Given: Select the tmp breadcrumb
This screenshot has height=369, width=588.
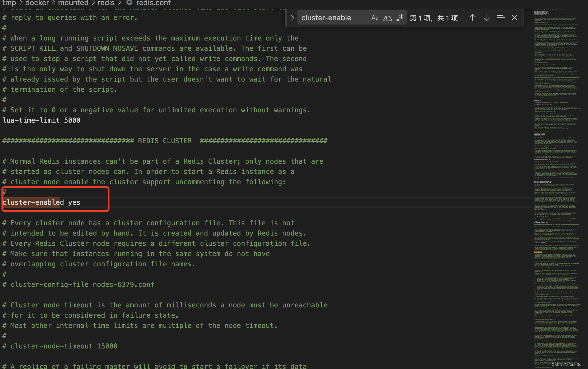Looking at the screenshot, I should 9,3.
